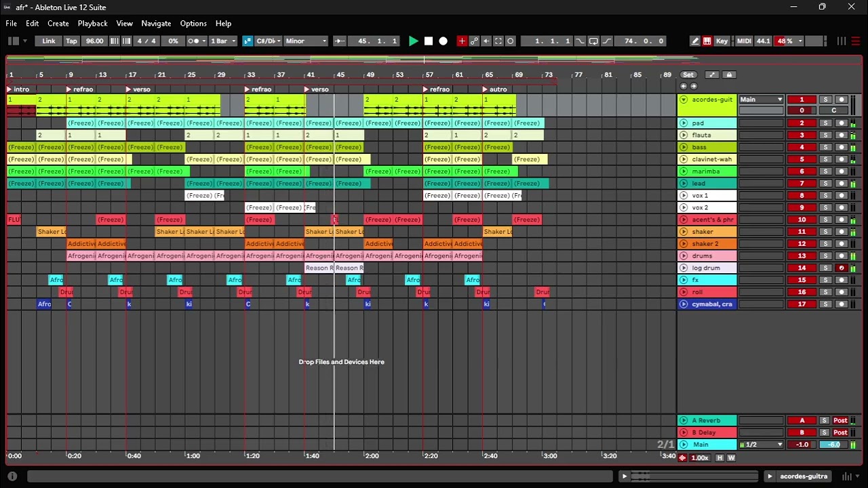Screen dimensions: 868x488
Task: Click the Main track -6.0 preview volume slider
Action: pyautogui.click(x=833, y=445)
